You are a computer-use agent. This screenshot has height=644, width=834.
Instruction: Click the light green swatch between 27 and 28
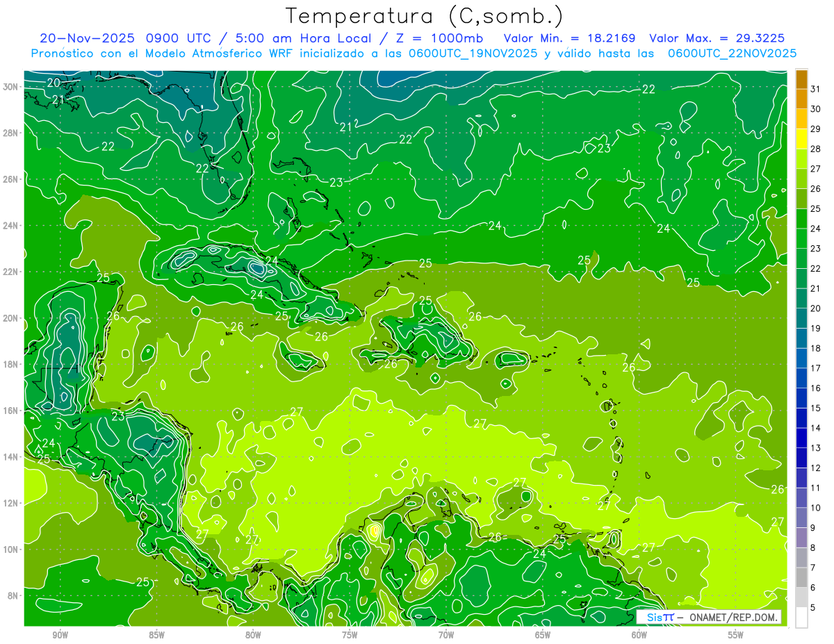801,159
